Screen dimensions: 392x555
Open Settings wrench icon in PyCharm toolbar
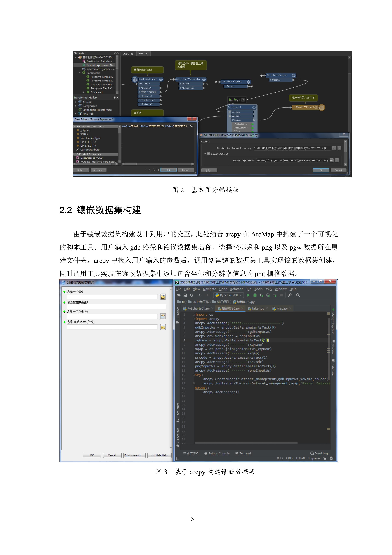pyautogui.click(x=290, y=295)
